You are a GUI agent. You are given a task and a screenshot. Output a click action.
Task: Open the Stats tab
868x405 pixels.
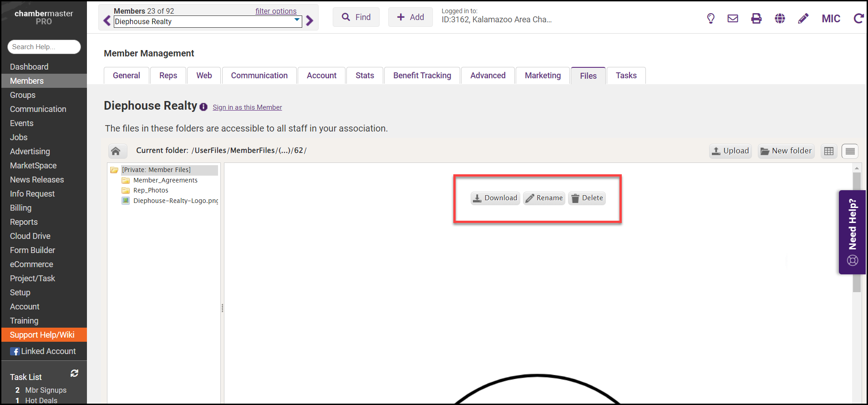[x=365, y=76]
